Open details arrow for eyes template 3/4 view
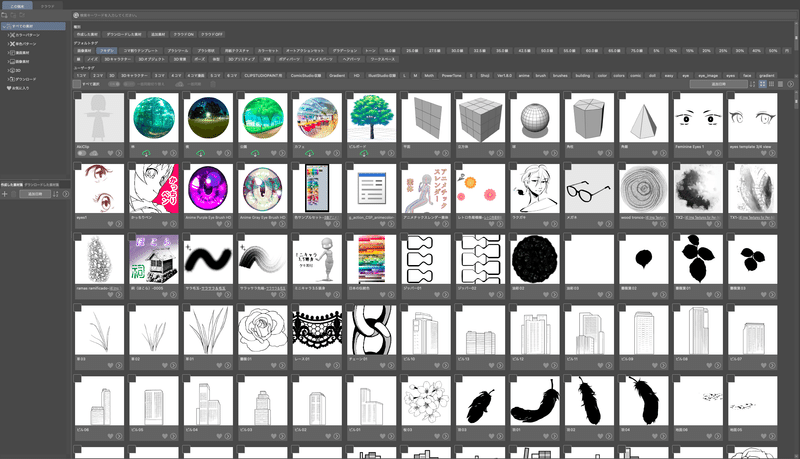Viewport: 800px width, 459px height. (772, 153)
